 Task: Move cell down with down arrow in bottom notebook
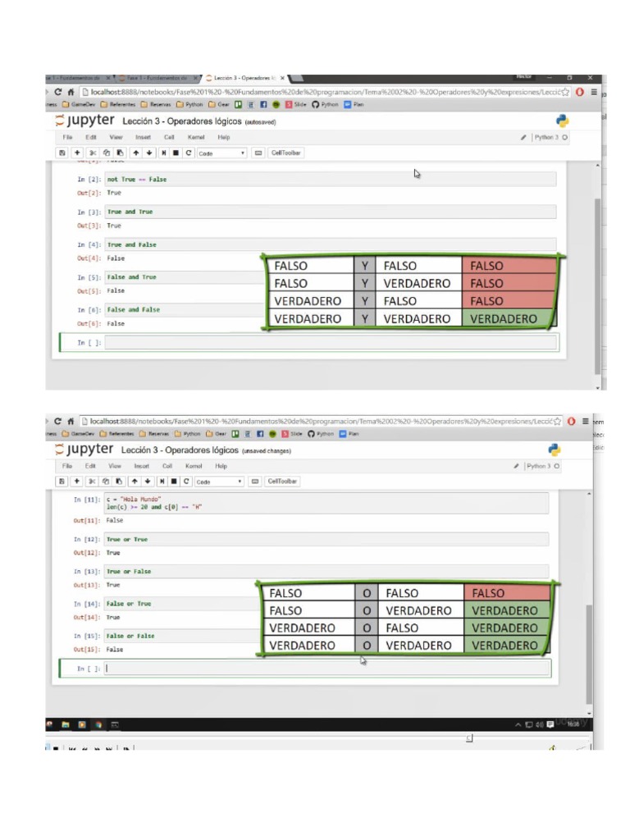click(x=148, y=481)
